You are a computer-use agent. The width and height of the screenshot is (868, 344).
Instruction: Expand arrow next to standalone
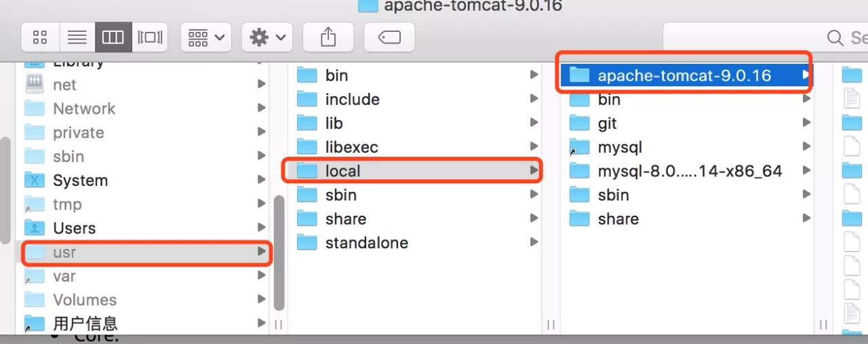534,242
